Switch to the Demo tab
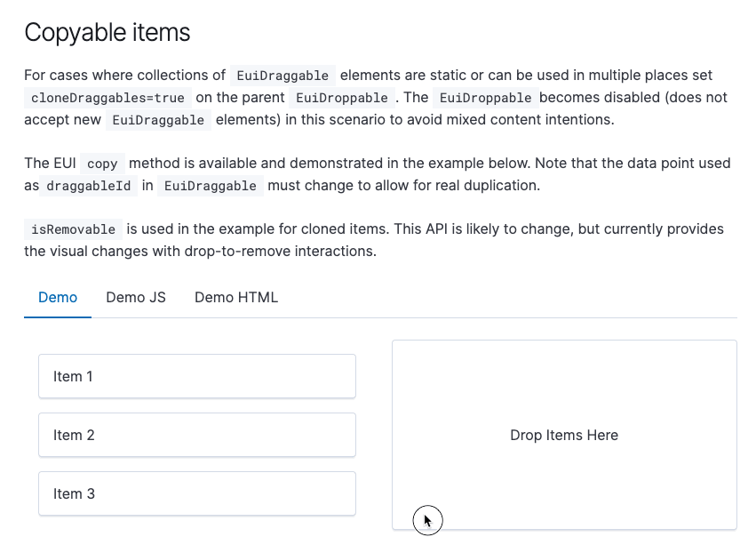Viewport: 756px width, 553px height. [x=58, y=298]
